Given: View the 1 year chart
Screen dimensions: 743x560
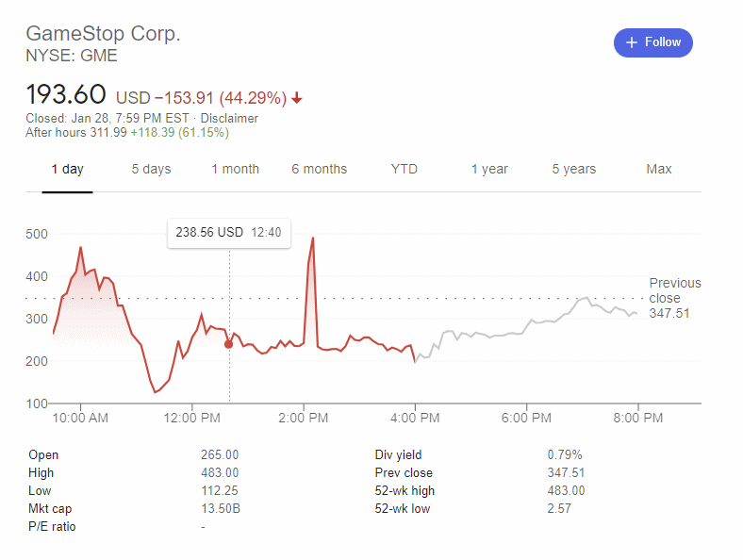Looking at the screenshot, I should click(489, 170).
